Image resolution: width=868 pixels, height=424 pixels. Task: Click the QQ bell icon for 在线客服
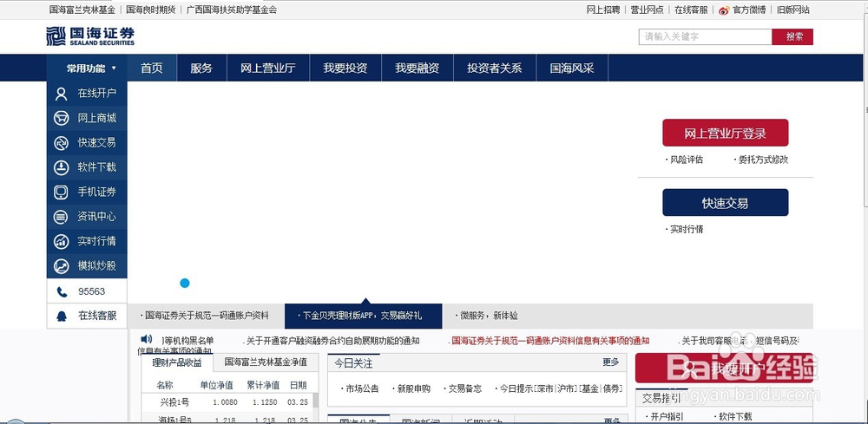point(62,316)
